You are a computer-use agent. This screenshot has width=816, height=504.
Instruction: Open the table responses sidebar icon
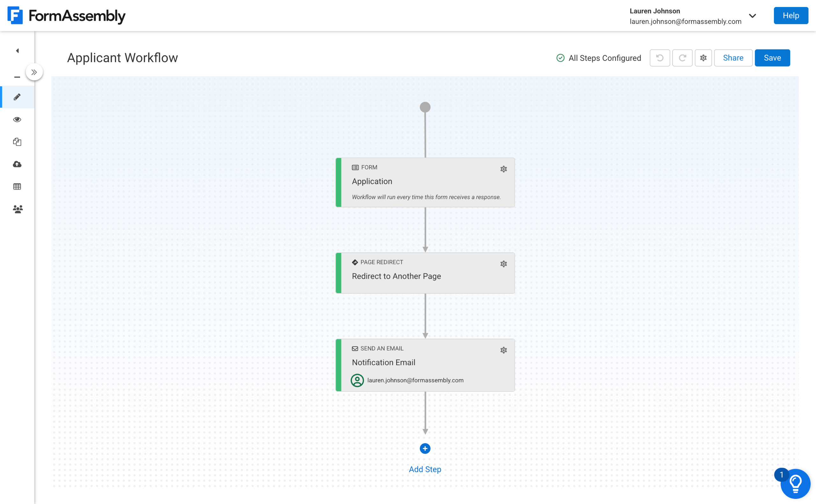coord(17,187)
